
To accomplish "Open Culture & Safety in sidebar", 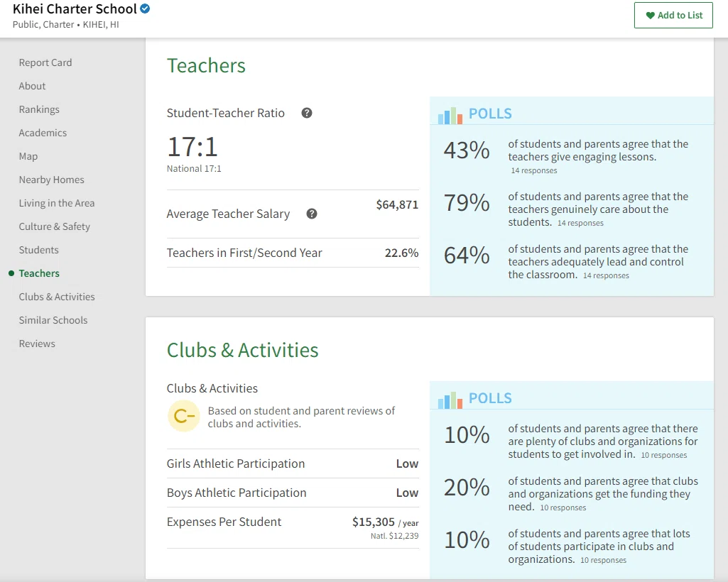I will [x=54, y=226].
